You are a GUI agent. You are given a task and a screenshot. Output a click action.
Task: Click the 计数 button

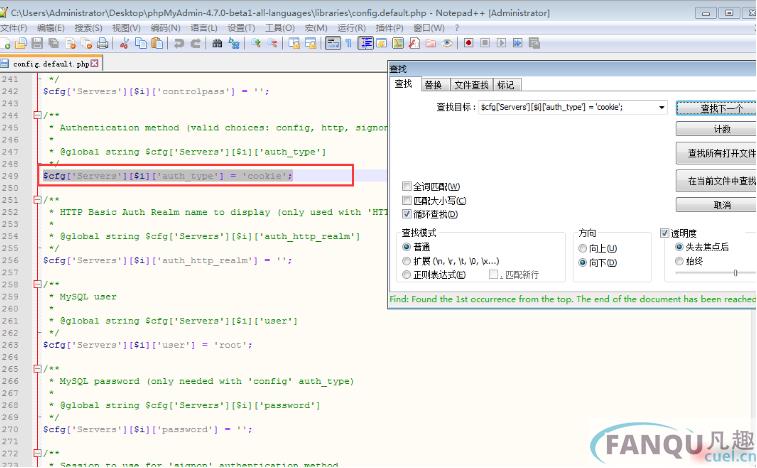click(x=715, y=129)
